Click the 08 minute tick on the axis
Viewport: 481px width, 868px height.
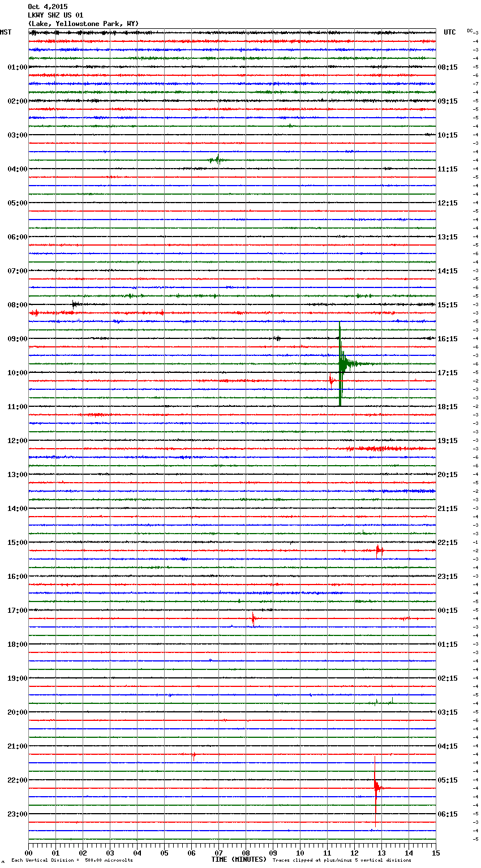246,853
